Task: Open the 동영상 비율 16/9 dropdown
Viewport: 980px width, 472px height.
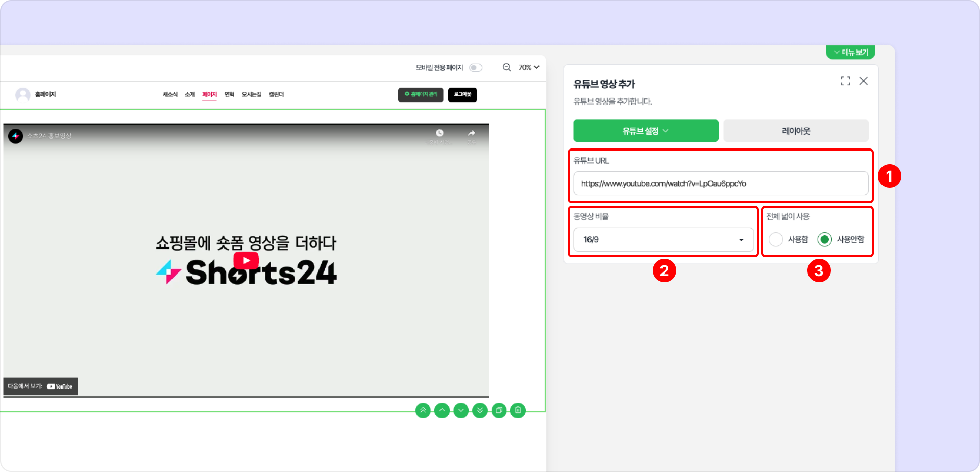Action: click(664, 239)
